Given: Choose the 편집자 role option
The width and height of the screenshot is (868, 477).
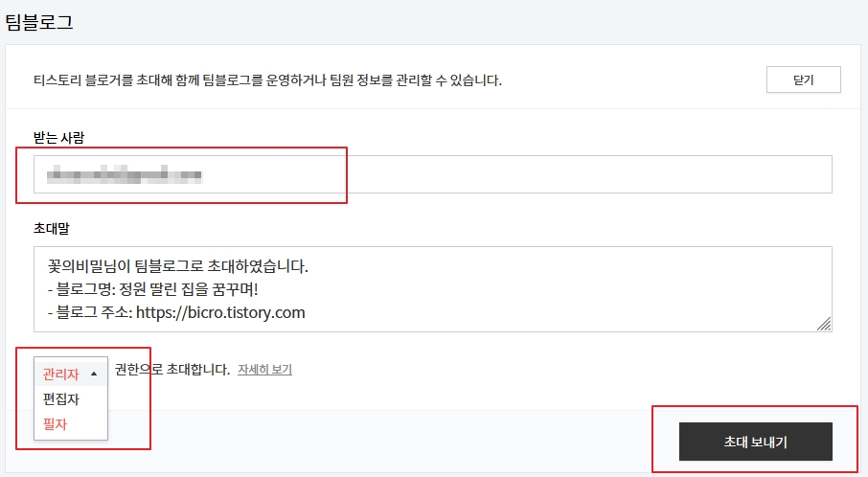Looking at the screenshot, I should [x=61, y=399].
